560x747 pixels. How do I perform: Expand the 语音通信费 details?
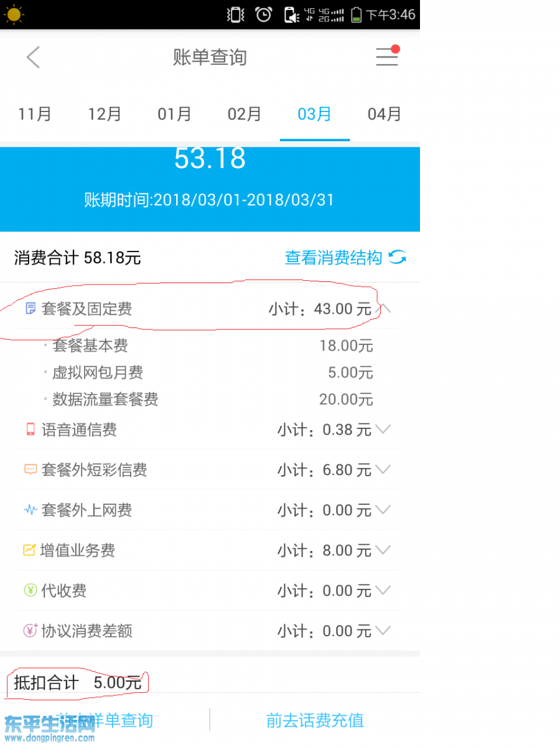(384, 430)
